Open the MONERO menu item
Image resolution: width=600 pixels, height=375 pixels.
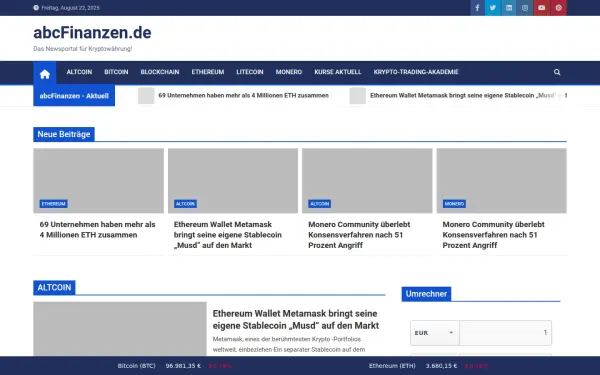pos(289,72)
